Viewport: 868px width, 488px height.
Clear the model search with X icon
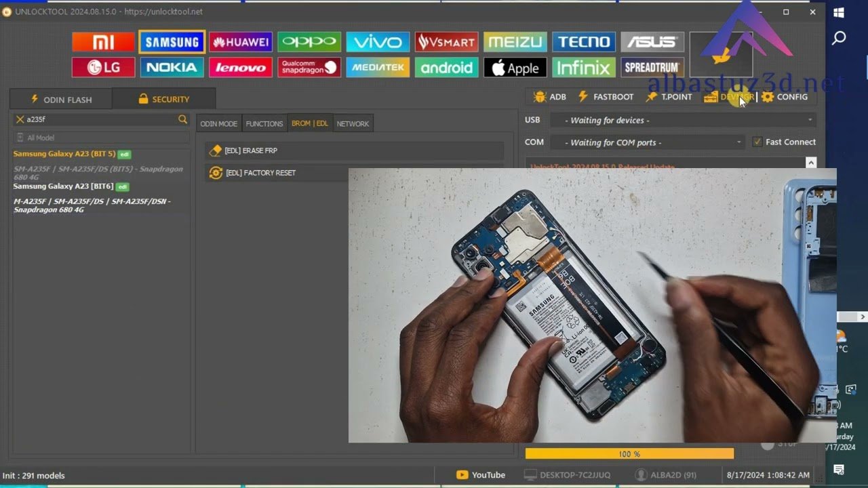pyautogui.click(x=20, y=119)
